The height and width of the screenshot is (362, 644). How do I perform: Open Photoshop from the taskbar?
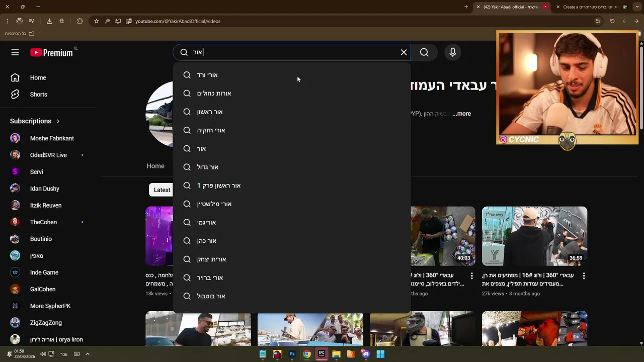pyautogui.click(x=292, y=354)
